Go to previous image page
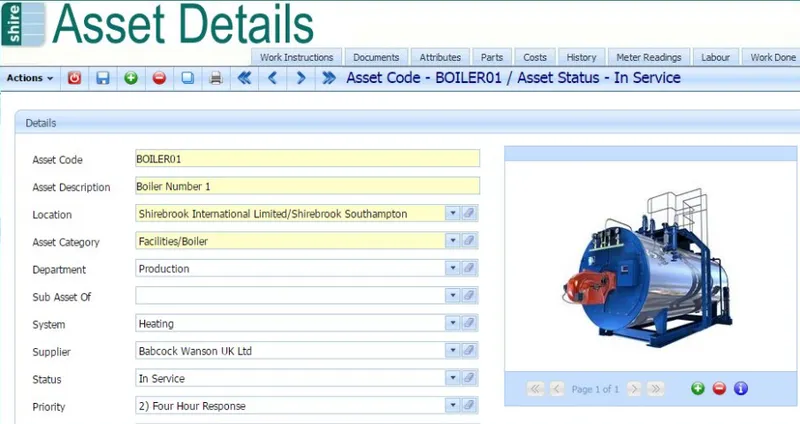This screenshot has width=800, height=424. tap(557, 389)
